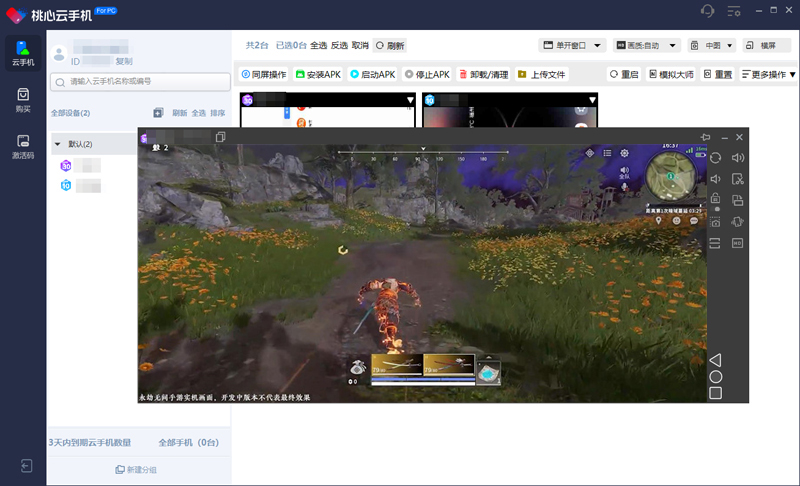Image resolution: width=800 pixels, height=486 pixels.
Task: Open 卸载/清理
Action: tap(483, 74)
